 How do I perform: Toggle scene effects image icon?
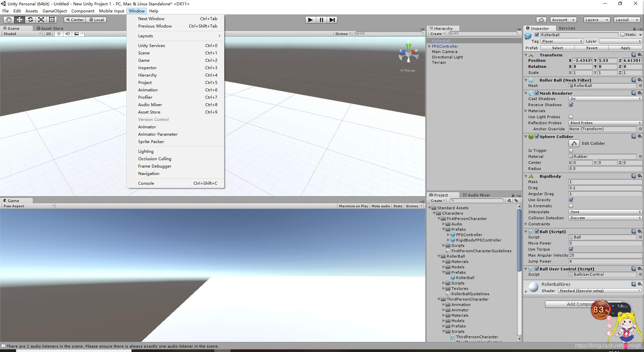click(76, 34)
